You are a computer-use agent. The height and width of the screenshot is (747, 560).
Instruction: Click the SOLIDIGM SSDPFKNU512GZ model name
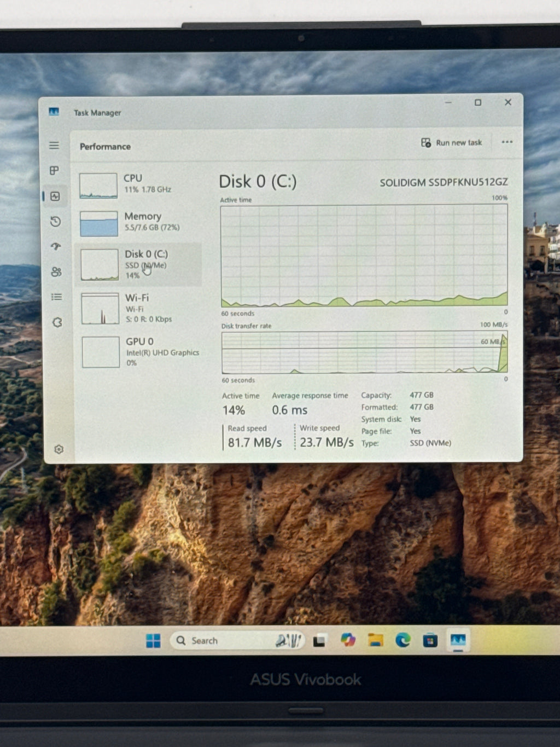click(x=444, y=182)
